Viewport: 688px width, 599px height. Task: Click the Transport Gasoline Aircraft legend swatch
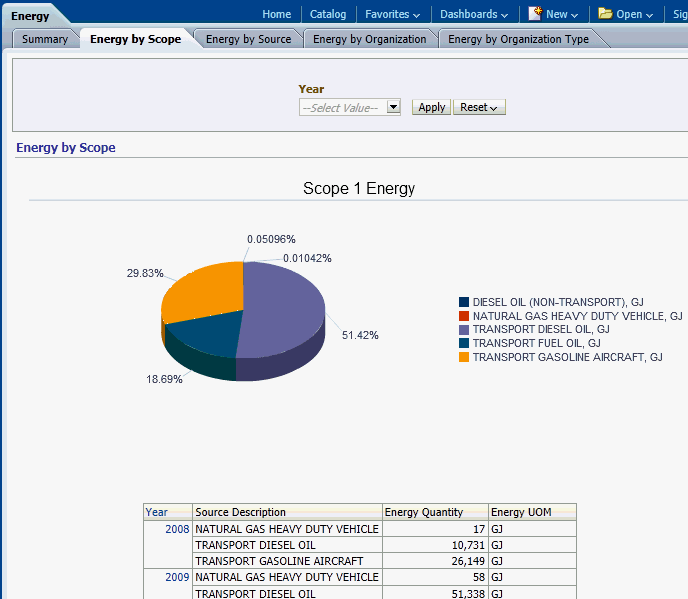tap(464, 357)
